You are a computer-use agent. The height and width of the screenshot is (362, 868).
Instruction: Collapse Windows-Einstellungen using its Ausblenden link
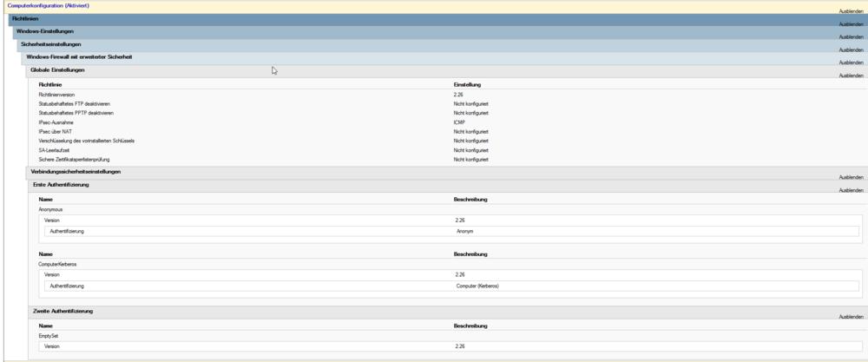click(851, 37)
